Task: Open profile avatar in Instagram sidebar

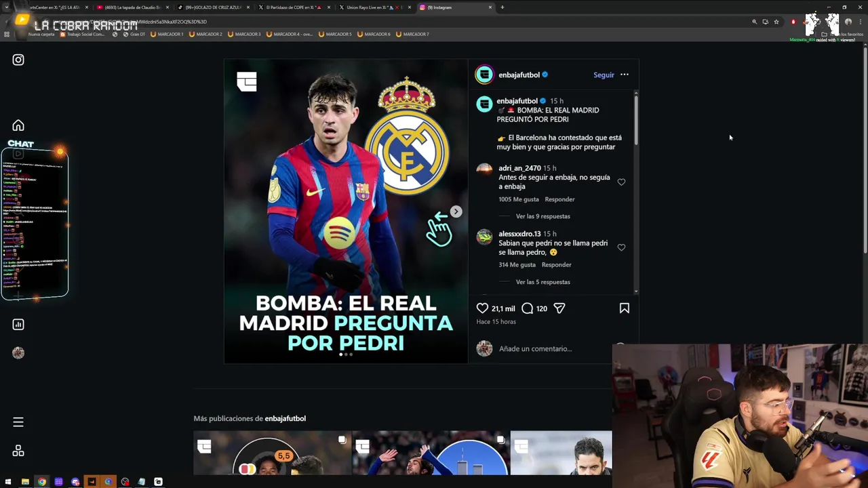Action: pos(18,352)
